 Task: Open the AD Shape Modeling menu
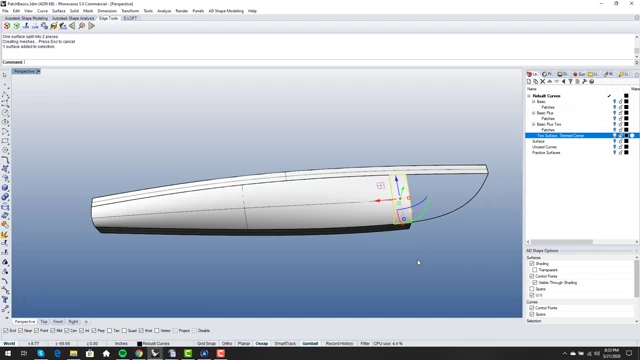click(x=226, y=11)
